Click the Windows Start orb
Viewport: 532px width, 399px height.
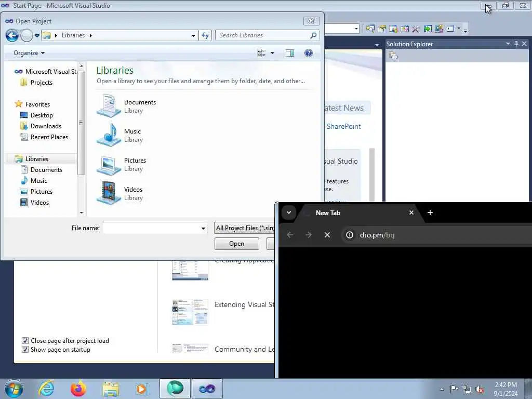tap(14, 389)
